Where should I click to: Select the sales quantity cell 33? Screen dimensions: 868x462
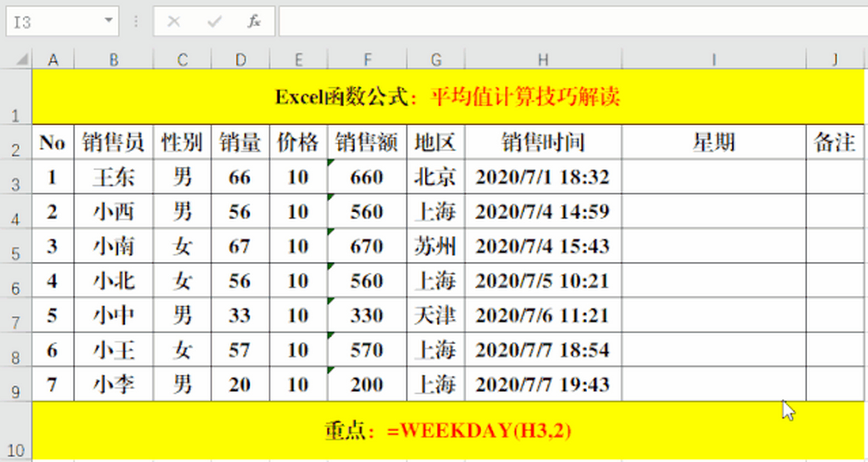coord(241,315)
